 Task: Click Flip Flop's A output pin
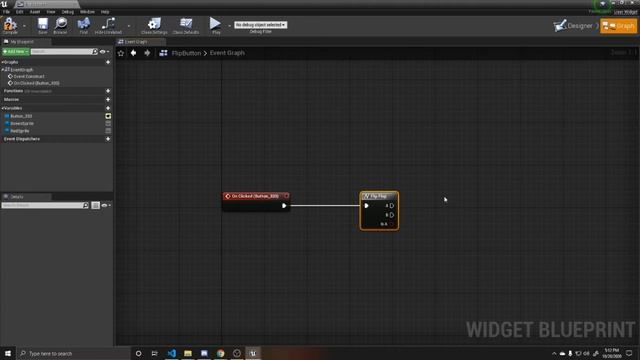tap(391, 206)
